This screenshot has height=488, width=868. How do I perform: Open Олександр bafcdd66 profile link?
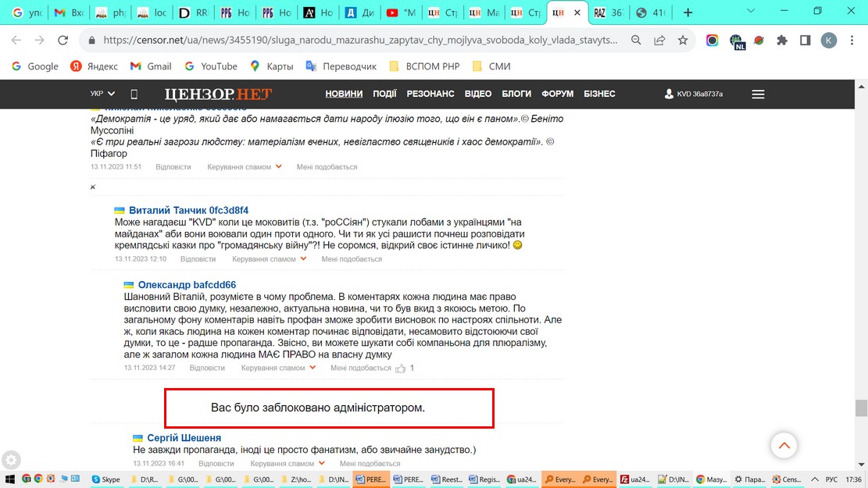point(187,285)
